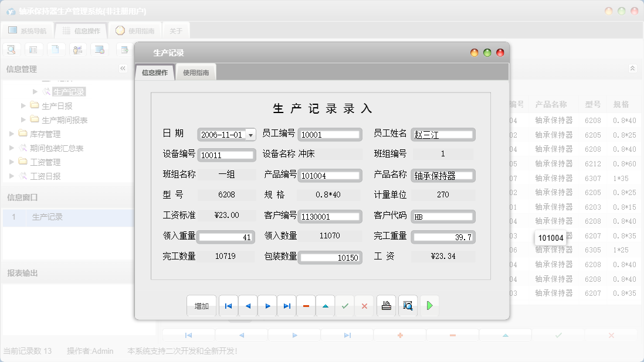This screenshot has width=644, height=362.
Task: Click the 增加 button
Action: pos(202,306)
